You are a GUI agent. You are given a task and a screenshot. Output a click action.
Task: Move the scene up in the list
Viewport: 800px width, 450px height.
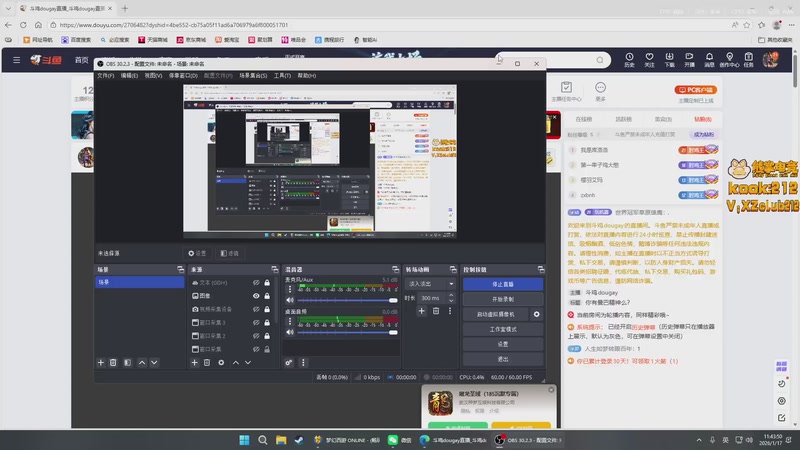click(x=142, y=362)
